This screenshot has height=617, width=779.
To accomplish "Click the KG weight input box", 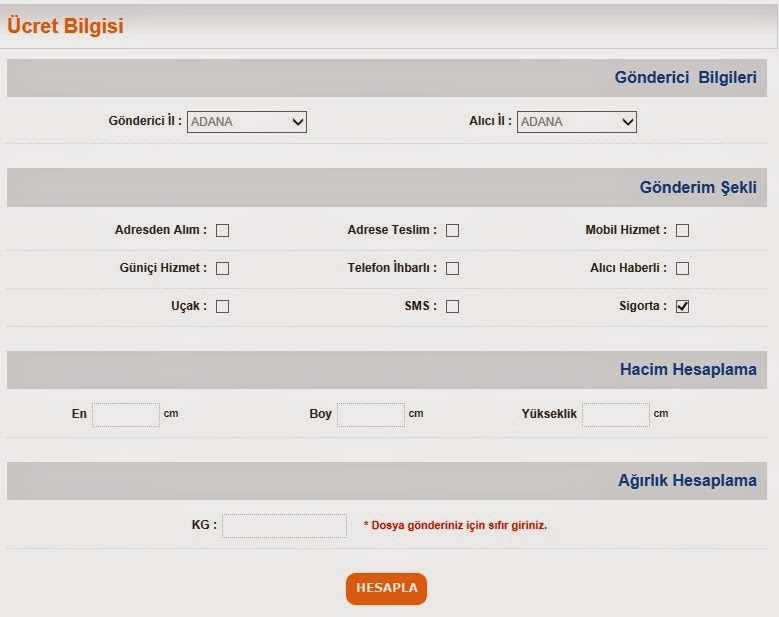I will coord(284,526).
